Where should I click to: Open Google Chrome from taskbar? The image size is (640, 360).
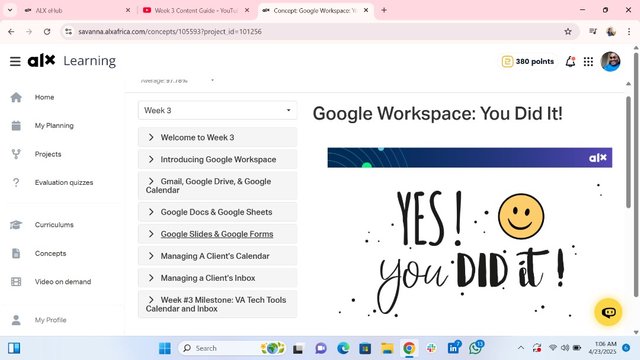[x=409, y=348]
